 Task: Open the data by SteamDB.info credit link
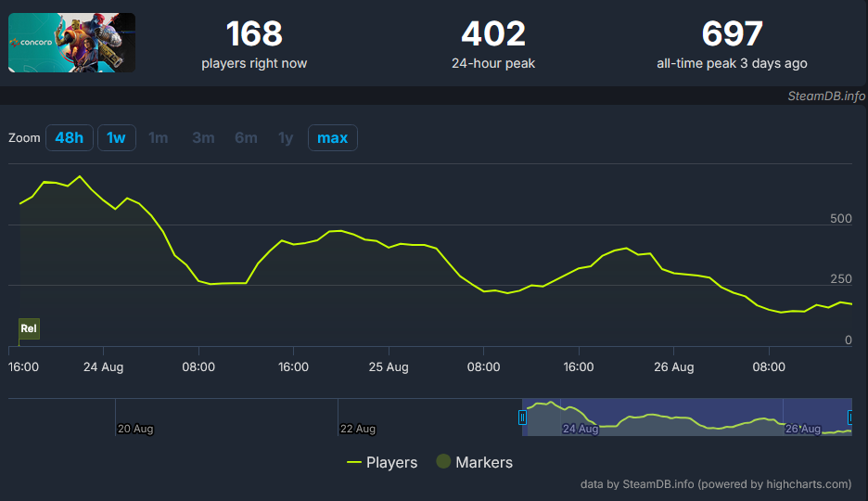coord(715,484)
